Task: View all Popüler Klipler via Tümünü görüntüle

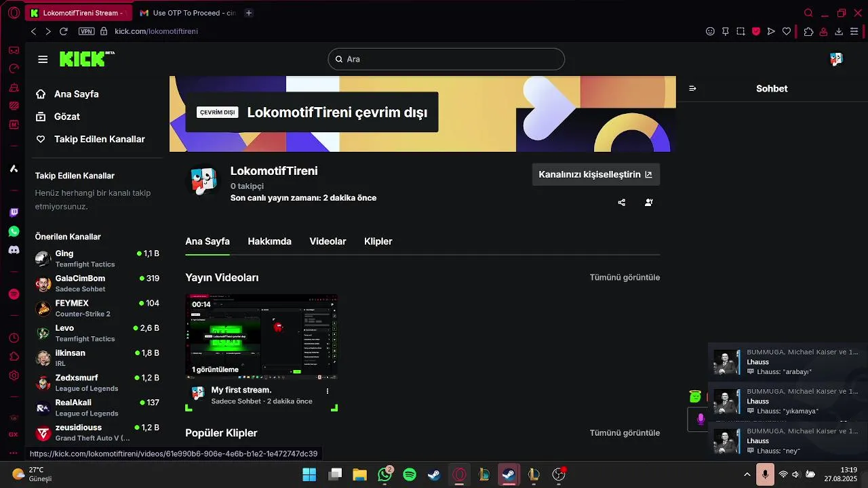Action: click(x=625, y=432)
